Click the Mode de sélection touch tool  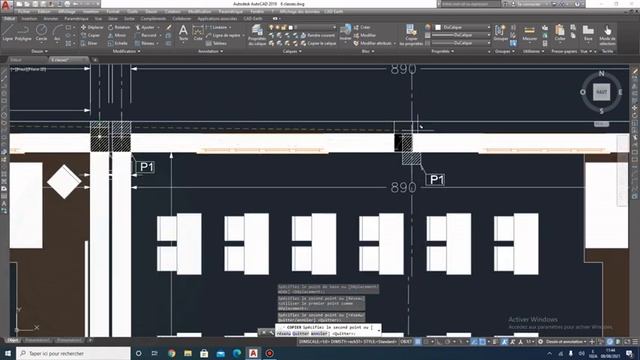point(608,35)
